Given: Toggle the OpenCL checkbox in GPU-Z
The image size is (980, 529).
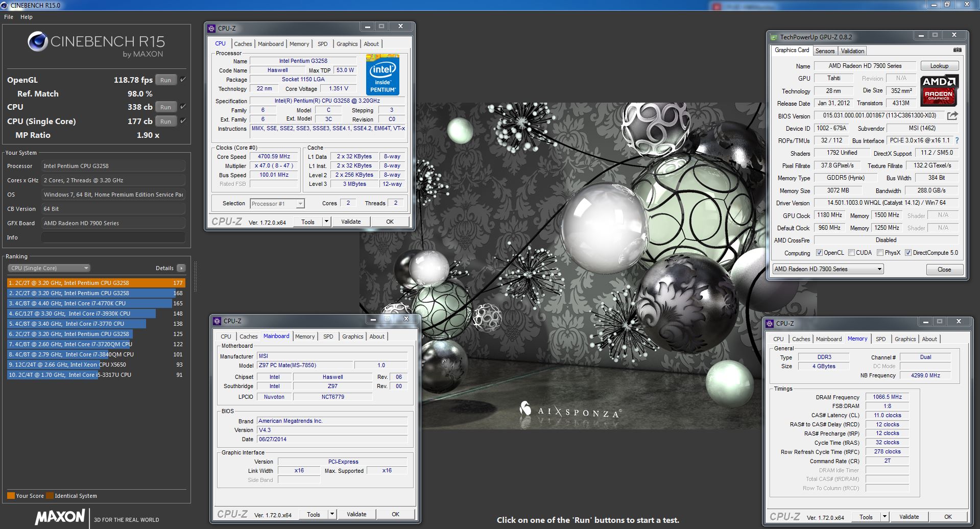Looking at the screenshot, I should (x=819, y=253).
